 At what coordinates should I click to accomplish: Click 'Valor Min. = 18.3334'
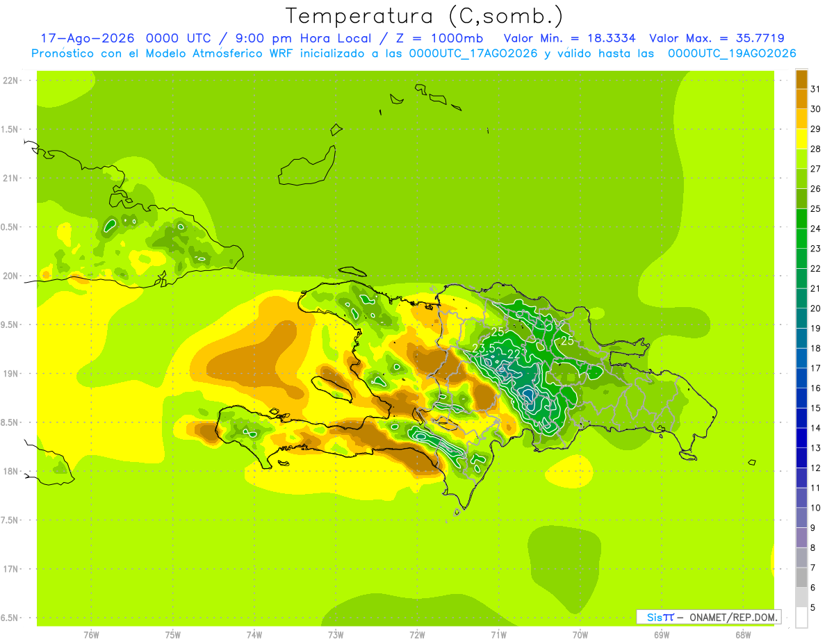click(569, 38)
